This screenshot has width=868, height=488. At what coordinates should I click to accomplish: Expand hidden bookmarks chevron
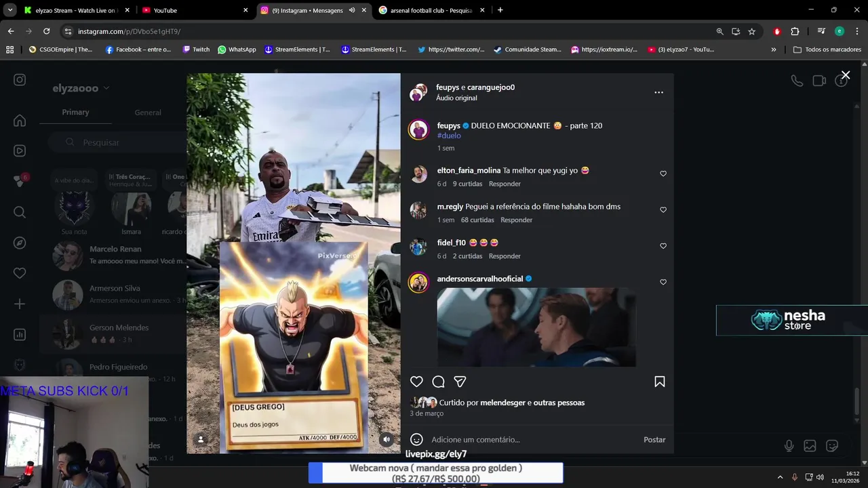click(x=774, y=49)
